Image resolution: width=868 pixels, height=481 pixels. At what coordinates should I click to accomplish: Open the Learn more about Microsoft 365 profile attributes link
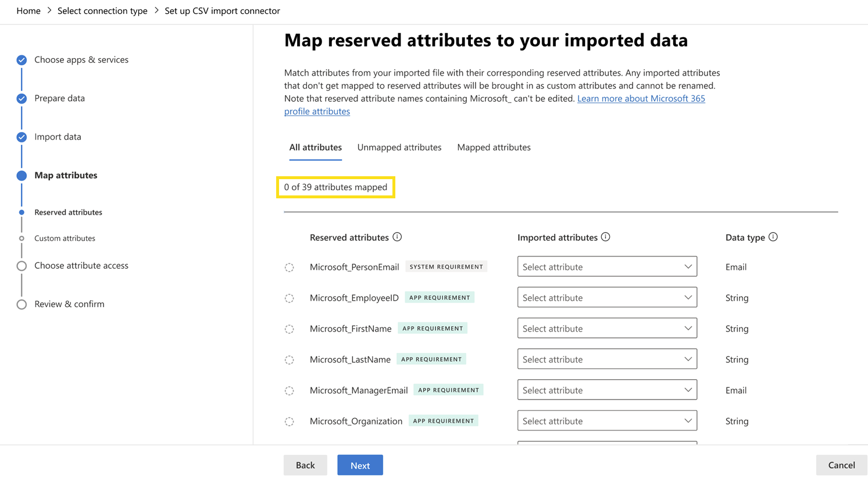click(641, 98)
